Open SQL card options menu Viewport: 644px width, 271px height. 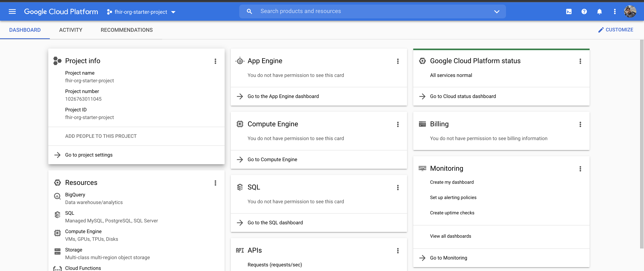pos(398,187)
